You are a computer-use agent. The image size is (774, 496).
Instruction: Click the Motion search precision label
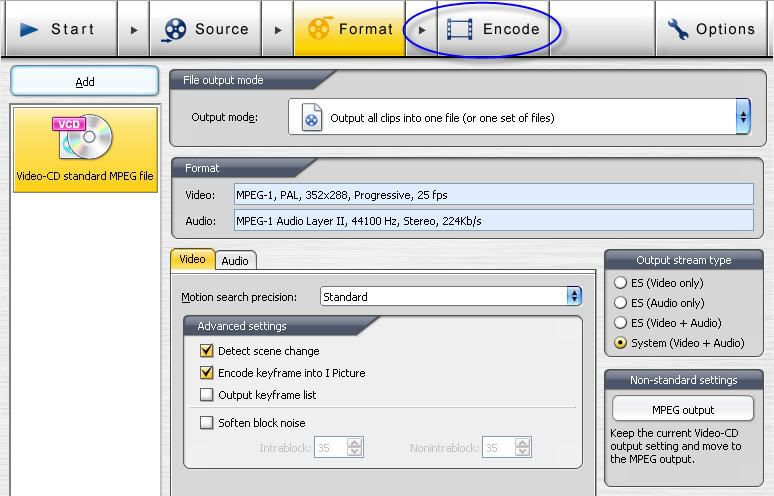(239, 297)
